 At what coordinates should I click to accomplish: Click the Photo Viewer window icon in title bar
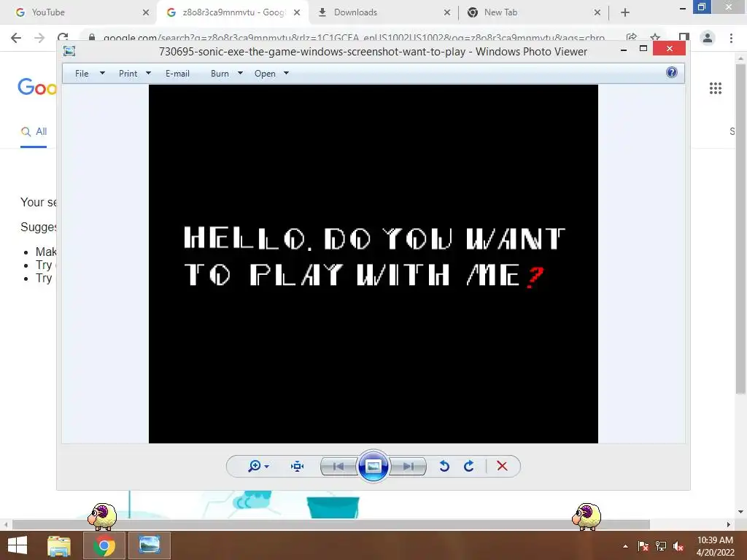(69, 51)
